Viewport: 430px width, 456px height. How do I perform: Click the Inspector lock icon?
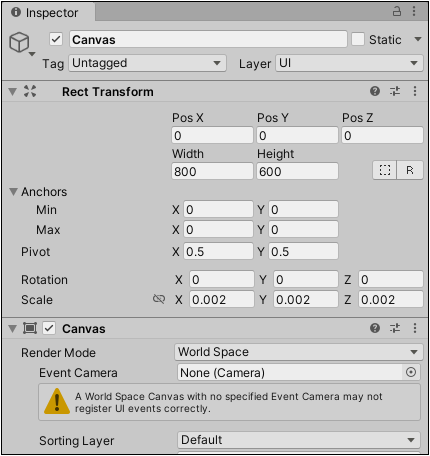(x=397, y=11)
